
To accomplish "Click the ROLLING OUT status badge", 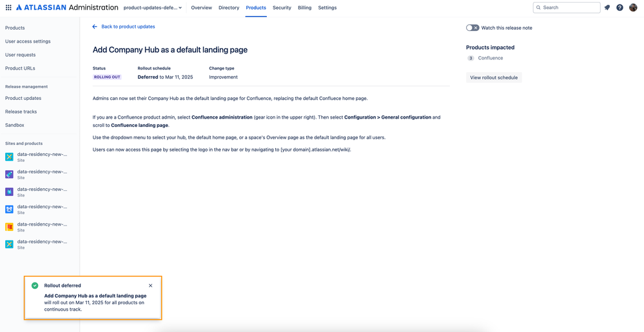I will 107,77.
